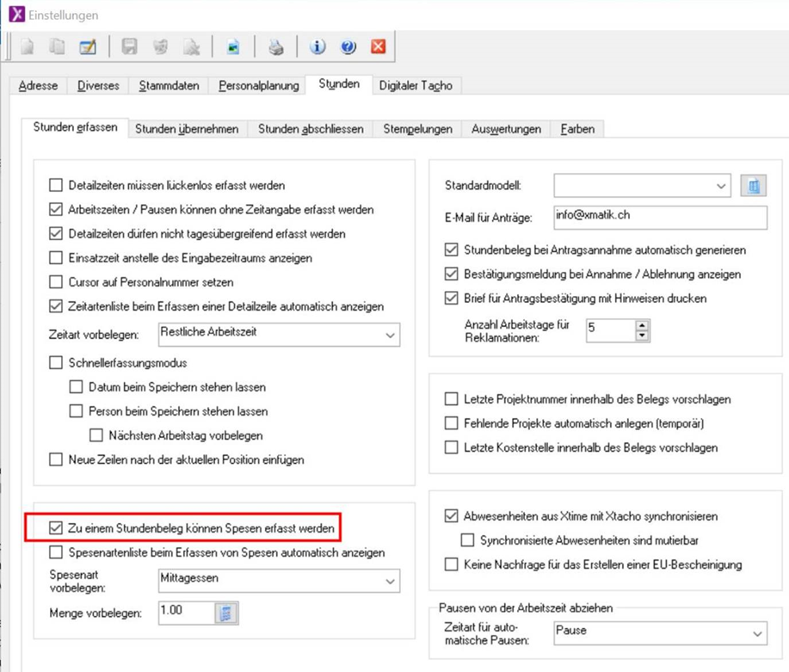This screenshot has height=672, width=789.
Task: Click the red X toolbar icon
Action: pos(378,47)
